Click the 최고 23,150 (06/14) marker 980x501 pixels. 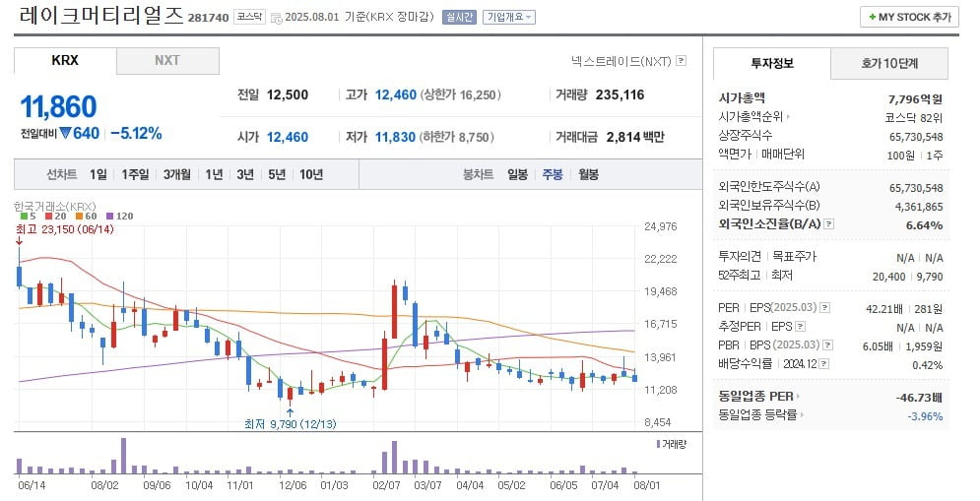point(65,230)
